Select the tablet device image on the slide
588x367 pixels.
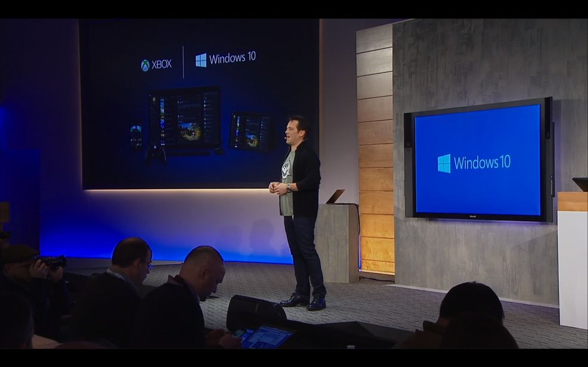point(251,131)
